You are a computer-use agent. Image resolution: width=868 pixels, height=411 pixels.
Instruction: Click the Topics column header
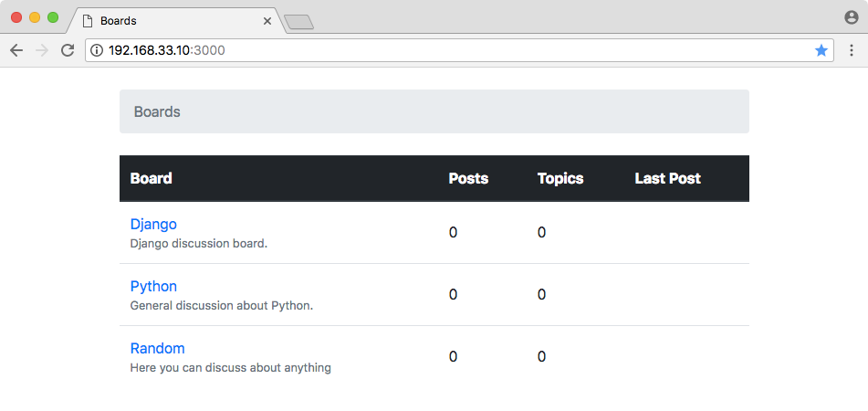click(x=560, y=178)
